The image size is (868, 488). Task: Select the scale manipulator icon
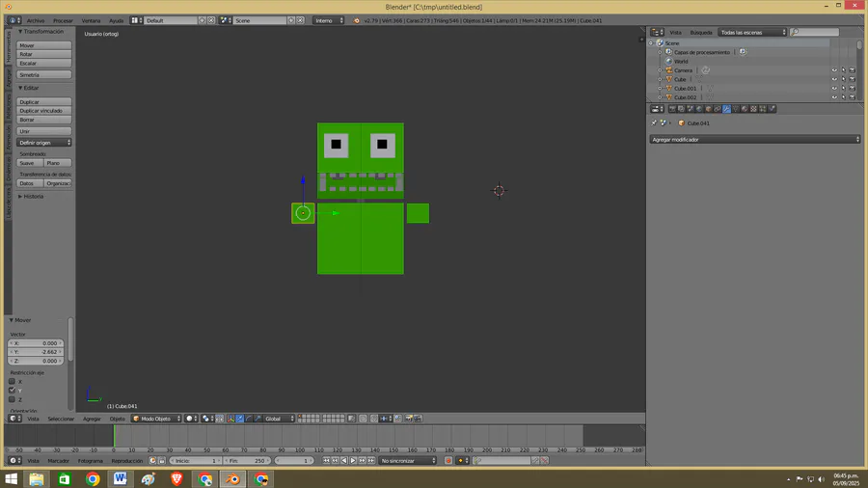[x=258, y=419]
